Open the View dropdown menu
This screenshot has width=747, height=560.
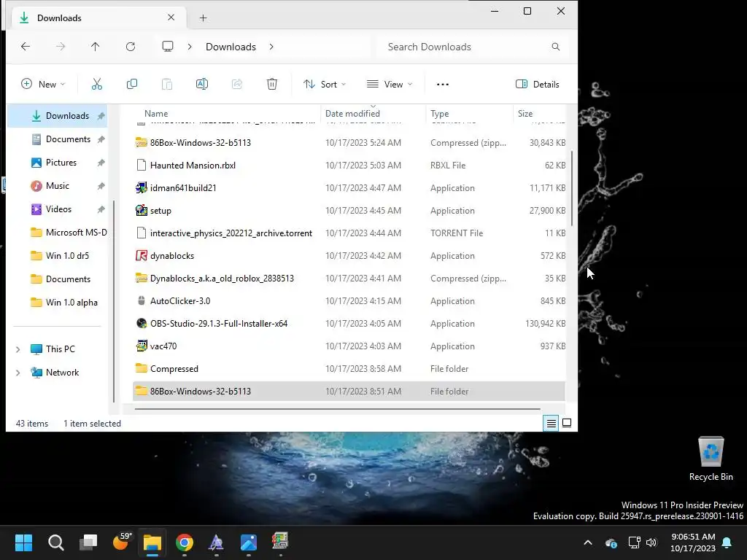390,85
